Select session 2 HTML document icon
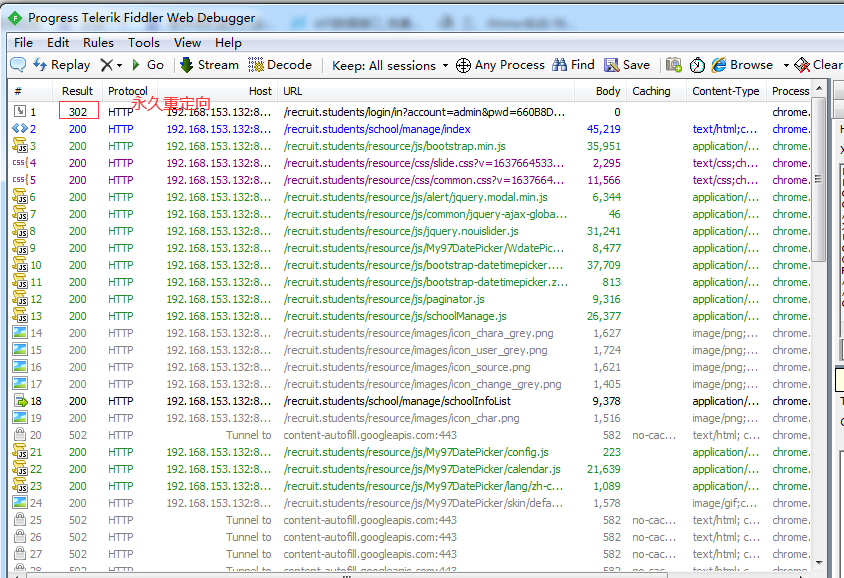Viewport: 844px width, 578px height. pyautogui.click(x=20, y=129)
